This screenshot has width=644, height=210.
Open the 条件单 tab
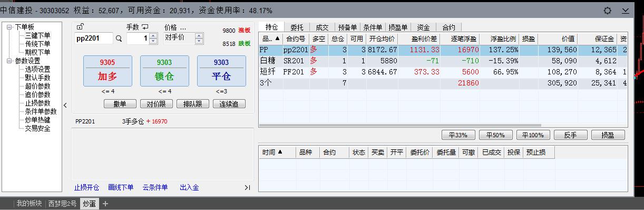coord(373,27)
